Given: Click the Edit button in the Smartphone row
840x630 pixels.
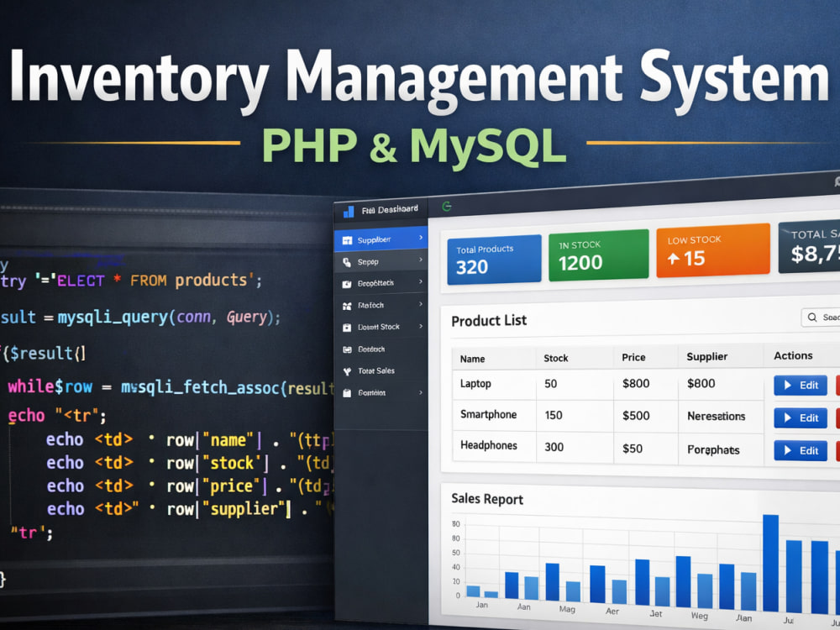Looking at the screenshot, I should pyautogui.click(x=801, y=417).
